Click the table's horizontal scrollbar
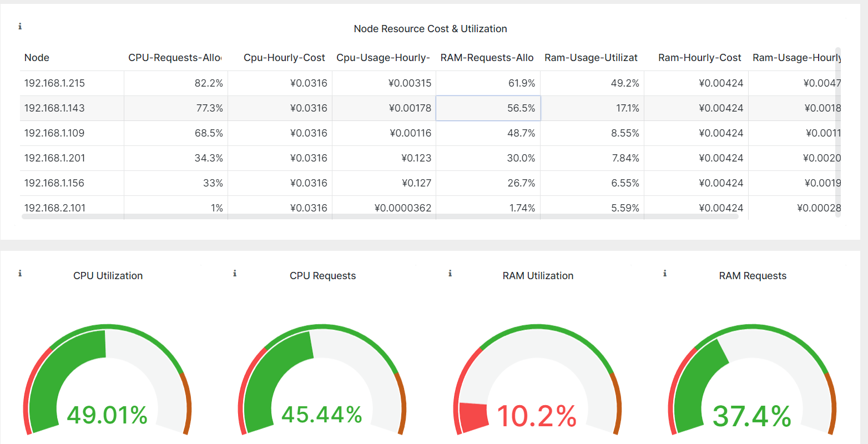 point(380,216)
